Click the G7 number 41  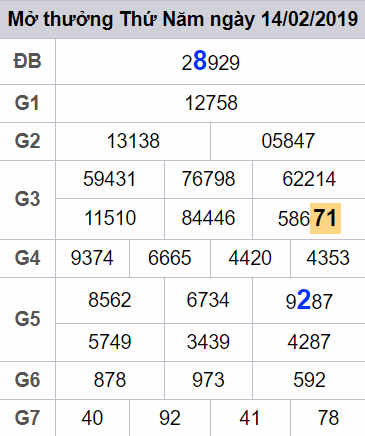click(x=250, y=418)
